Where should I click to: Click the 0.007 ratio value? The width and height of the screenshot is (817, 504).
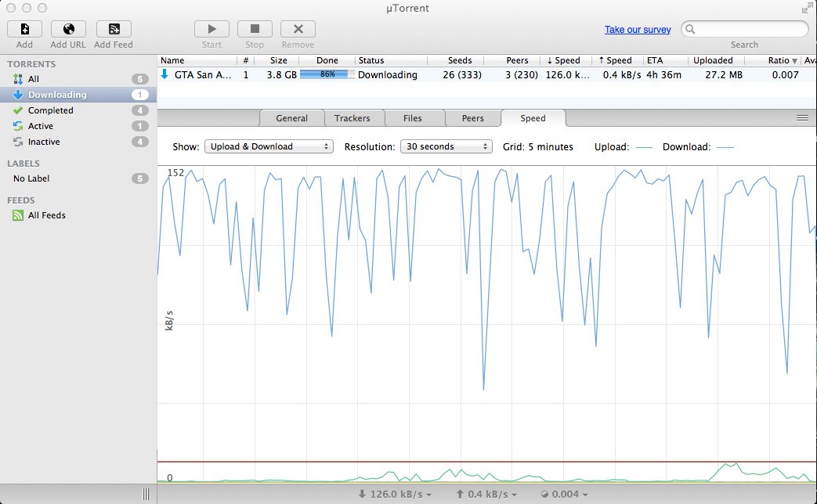(785, 75)
